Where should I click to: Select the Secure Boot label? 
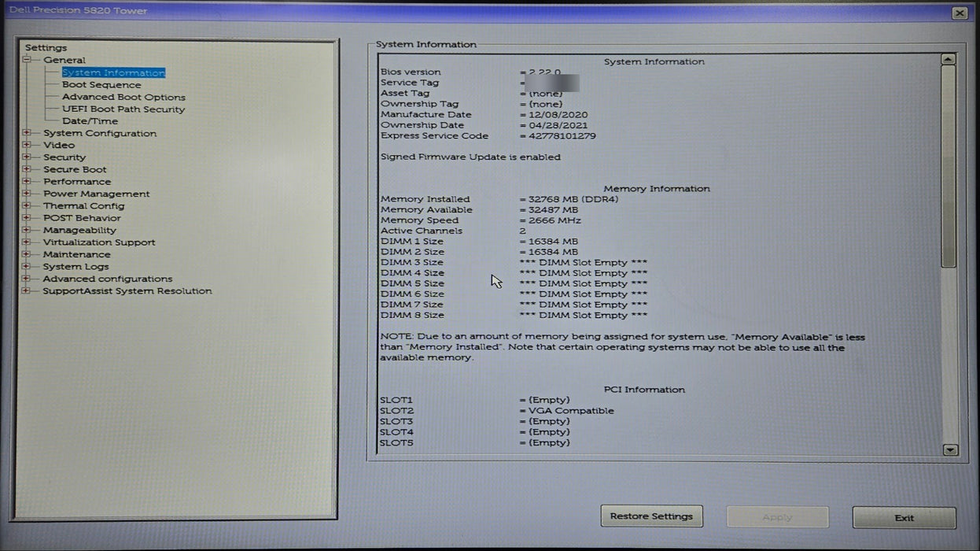coord(75,169)
